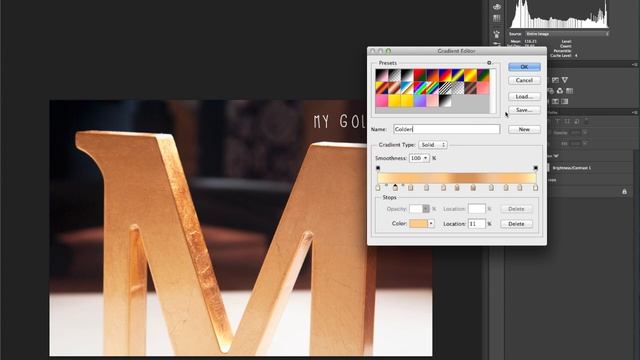640x360 pixels.
Task: Choose the blue-yellow-blue gradient preset
Action: tap(458, 75)
